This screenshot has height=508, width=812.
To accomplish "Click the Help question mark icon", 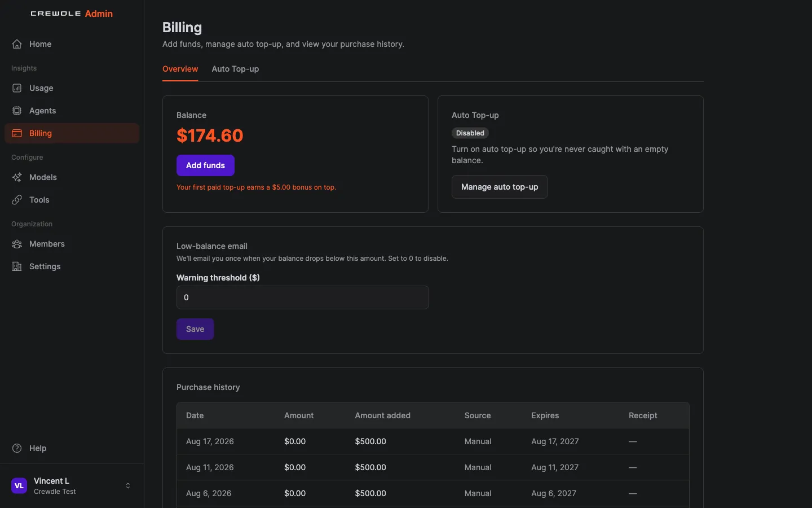I will coord(17,448).
